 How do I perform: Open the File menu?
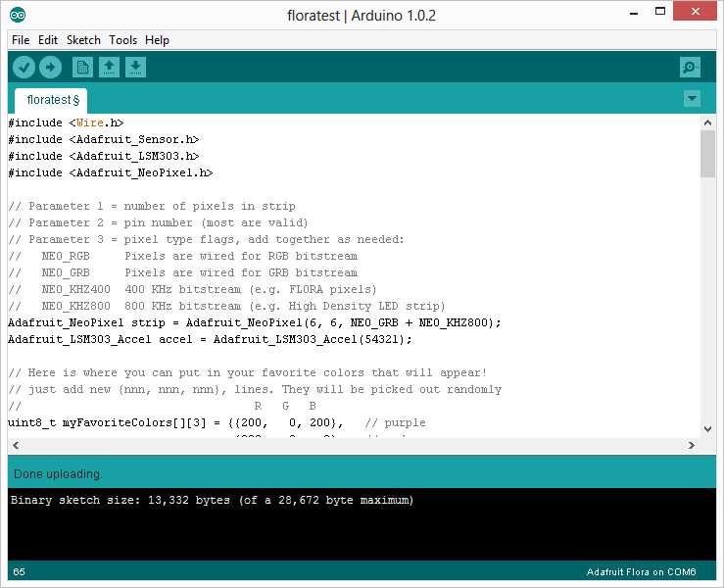tap(21, 40)
